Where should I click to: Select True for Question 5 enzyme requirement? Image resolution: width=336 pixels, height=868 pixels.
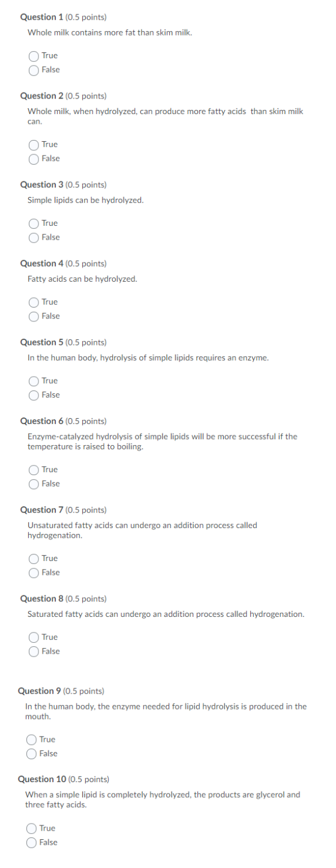click(34, 381)
